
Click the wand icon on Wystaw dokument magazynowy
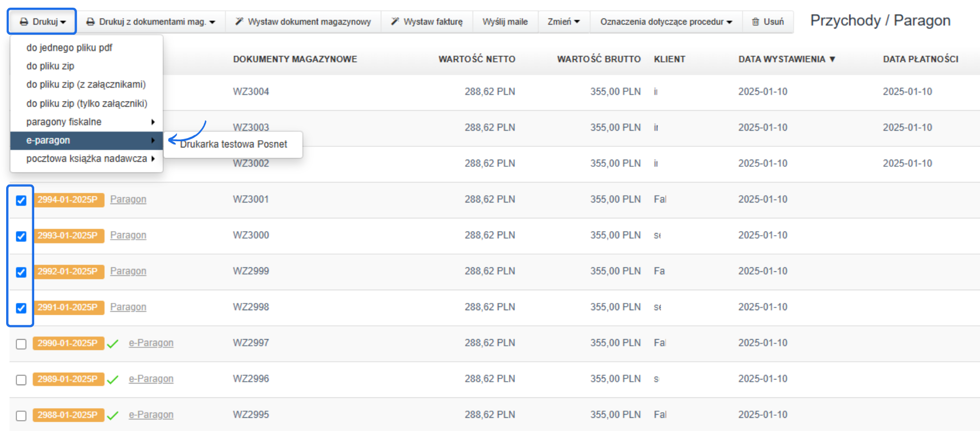[x=239, y=21]
